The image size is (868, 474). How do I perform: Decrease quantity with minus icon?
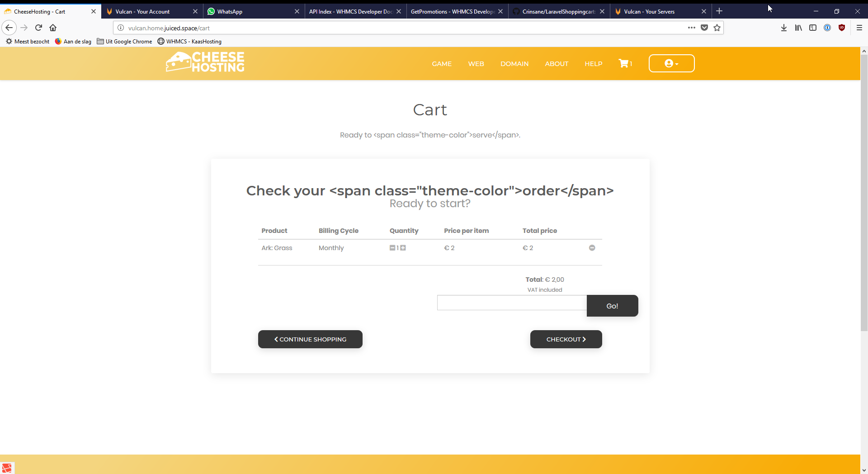click(392, 248)
